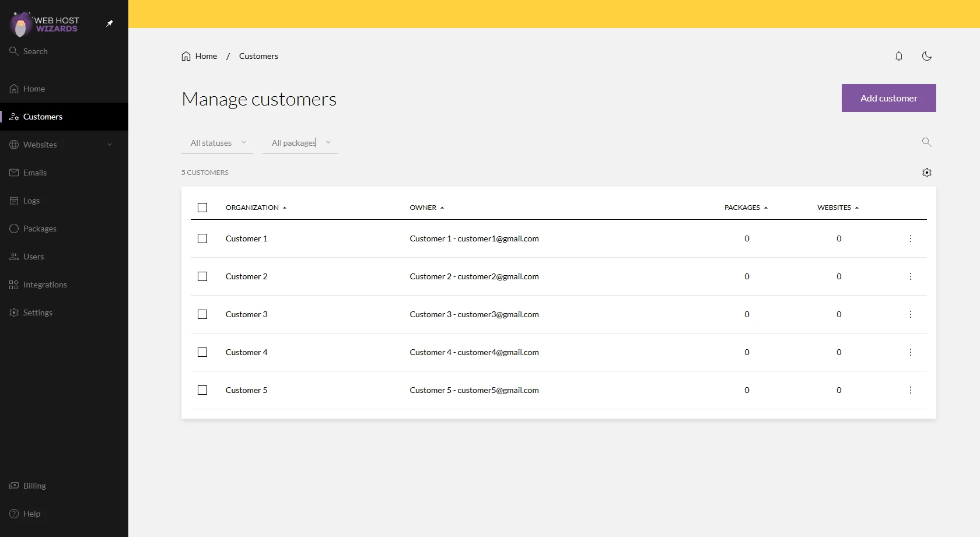Image resolution: width=980 pixels, height=537 pixels.
Task: Open the All packages dropdown
Action: tap(300, 143)
